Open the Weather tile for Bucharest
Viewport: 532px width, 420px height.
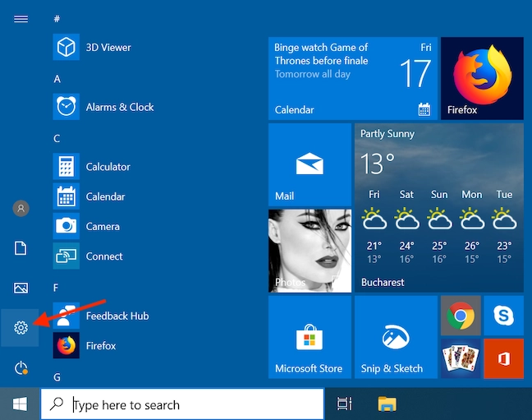click(438, 208)
